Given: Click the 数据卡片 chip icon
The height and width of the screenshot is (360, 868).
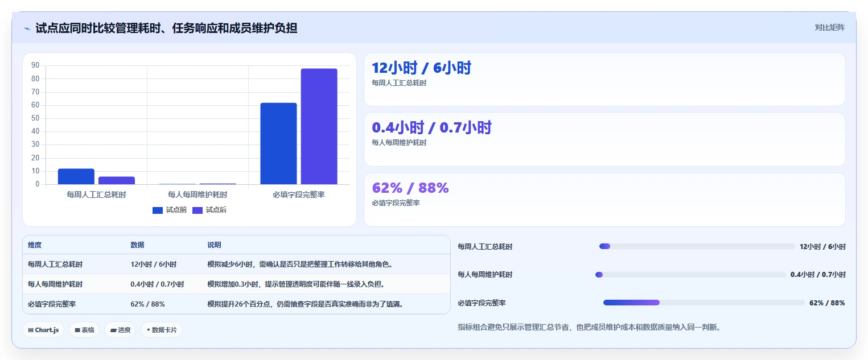Looking at the screenshot, I should tap(149, 329).
